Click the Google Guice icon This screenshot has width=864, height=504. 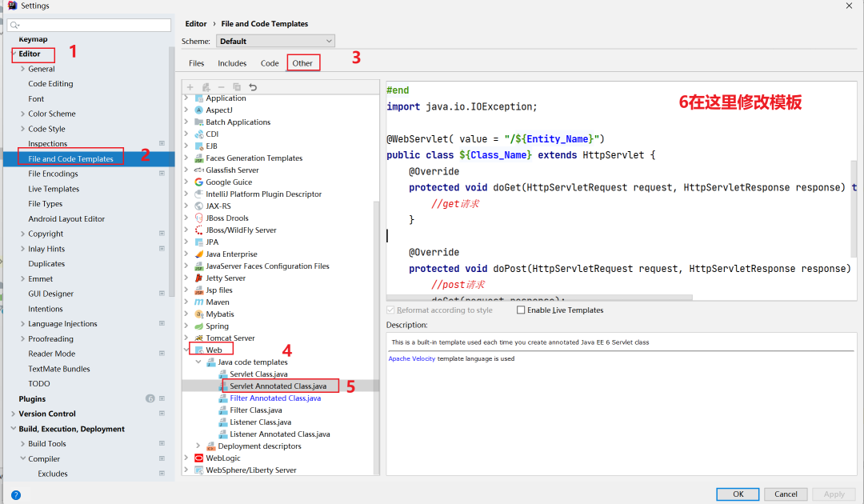click(x=198, y=182)
